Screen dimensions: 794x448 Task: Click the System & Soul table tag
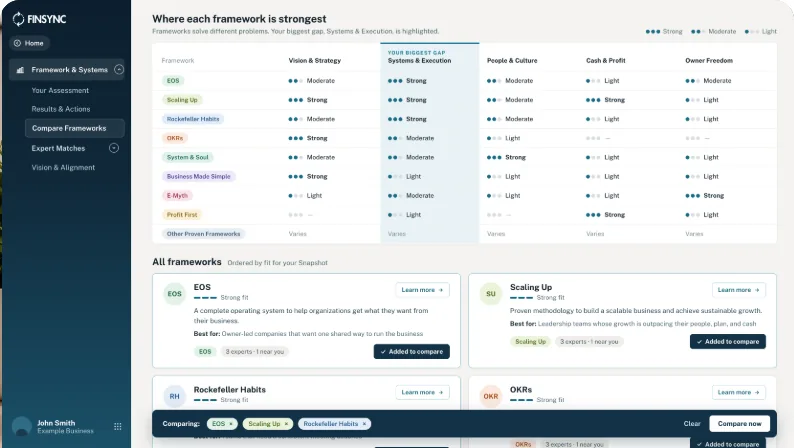tap(187, 157)
